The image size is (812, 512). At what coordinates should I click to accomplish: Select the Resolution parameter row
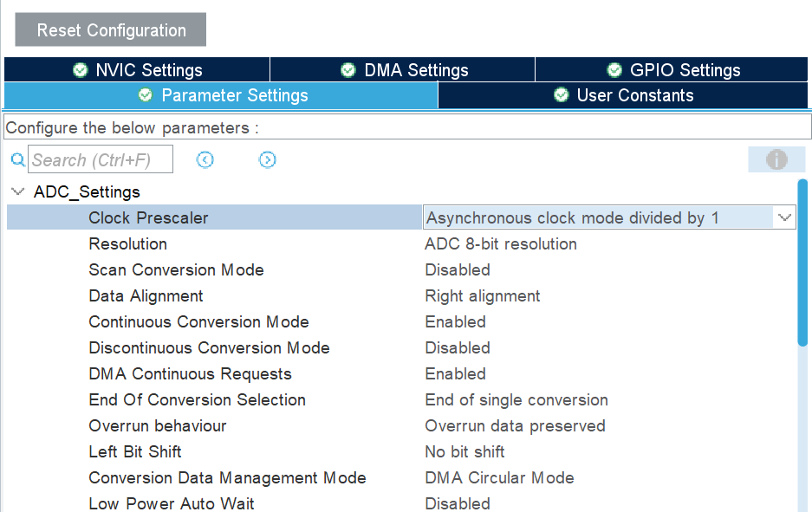[401, 243]
